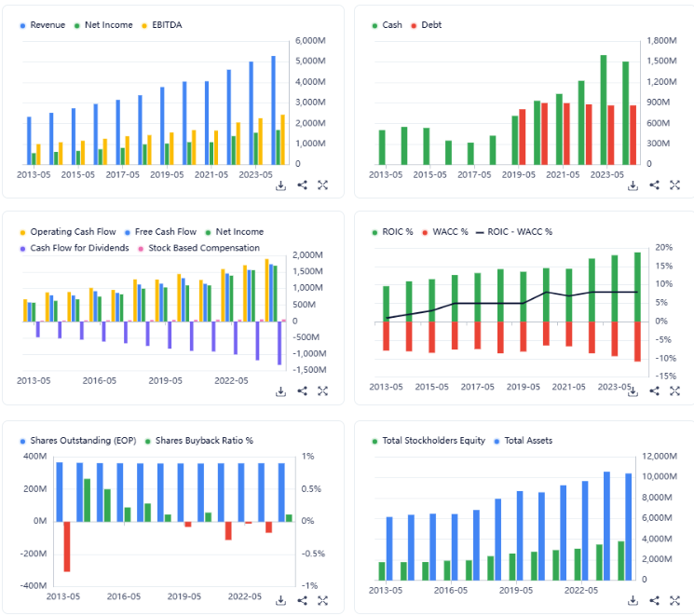
Task: Toggle the WACC % legend item
Action: coord(445,232)
